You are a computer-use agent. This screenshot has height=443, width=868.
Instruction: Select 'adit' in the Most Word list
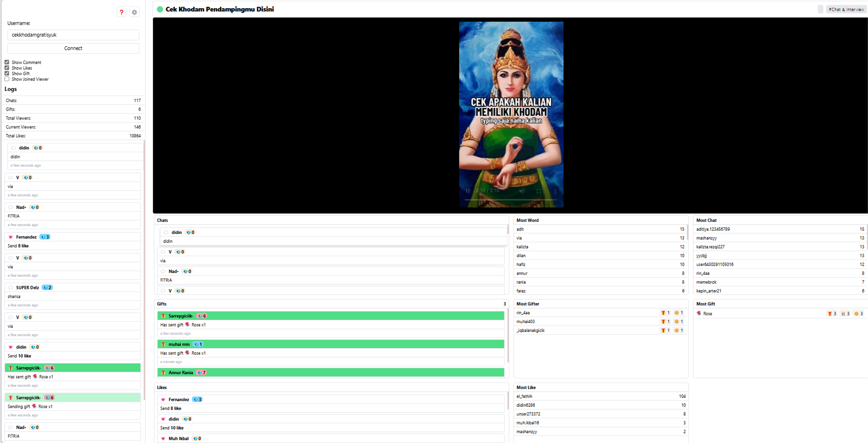(x=520, y=229)
